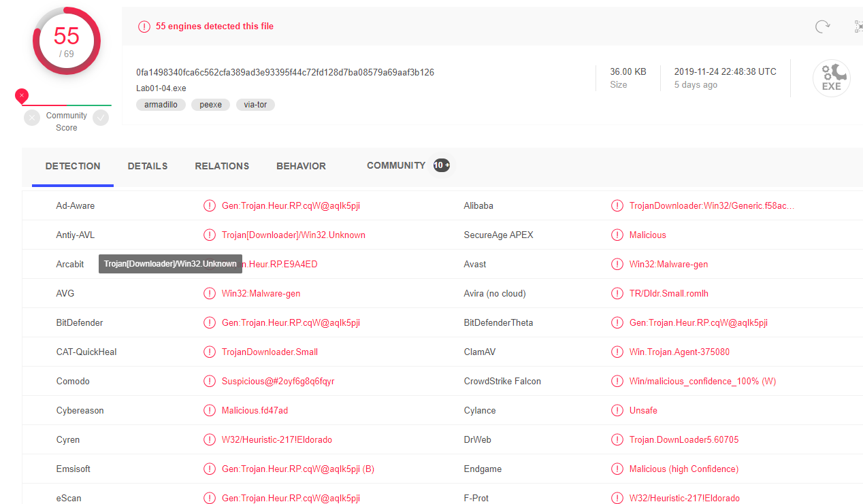Image resolution: width=863 pixels, height=504 pixels.
Task: Switch to the DETECTION tab
Action: (x=73, y=166)
